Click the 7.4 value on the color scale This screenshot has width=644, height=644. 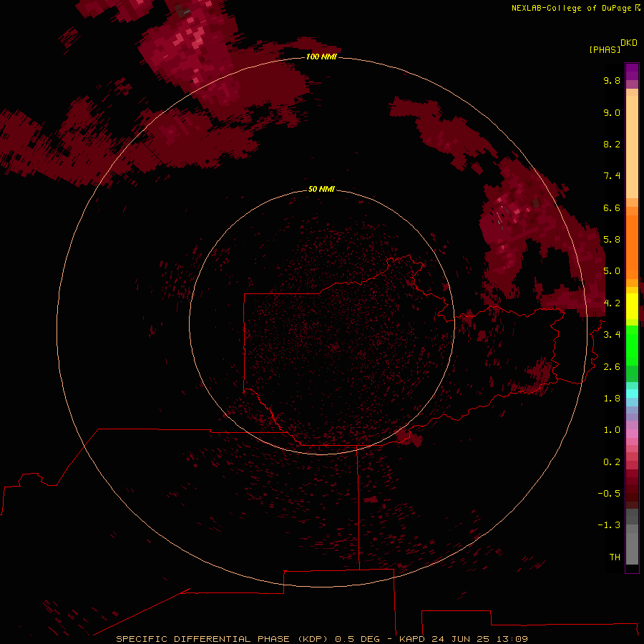tap(612, 176)
